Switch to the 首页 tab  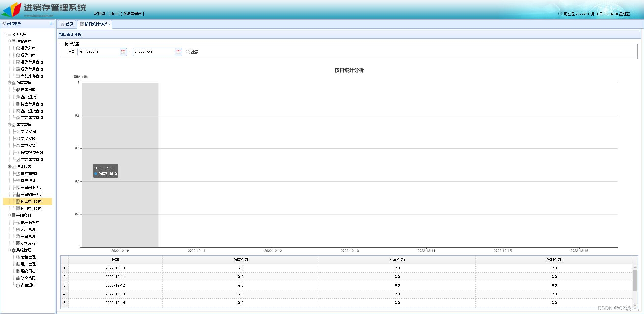(67, 24)
